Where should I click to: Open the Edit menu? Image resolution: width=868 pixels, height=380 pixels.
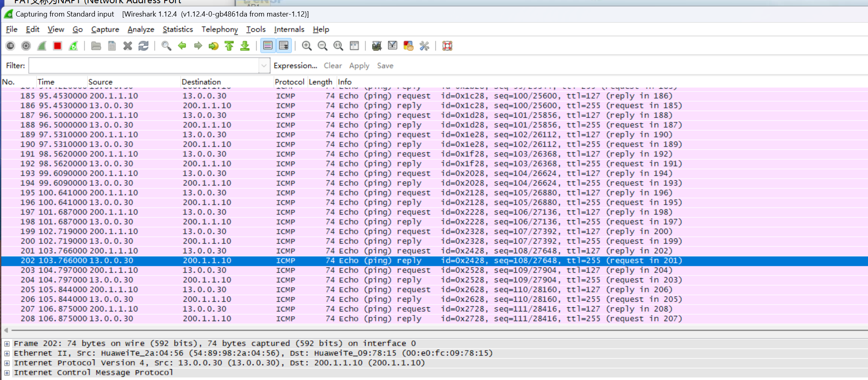pyautogui.click(x=32, y=29)
